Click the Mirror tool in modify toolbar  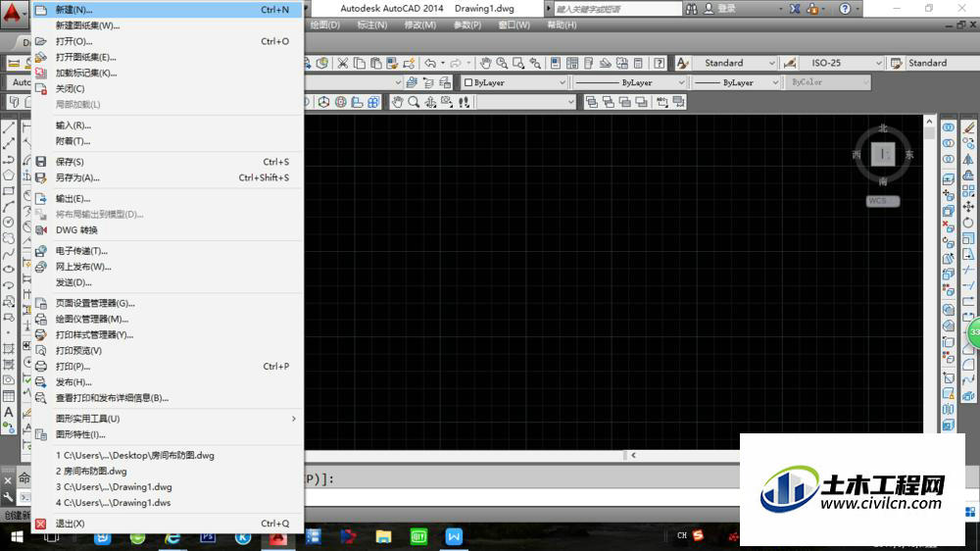[x=968, y=160]
